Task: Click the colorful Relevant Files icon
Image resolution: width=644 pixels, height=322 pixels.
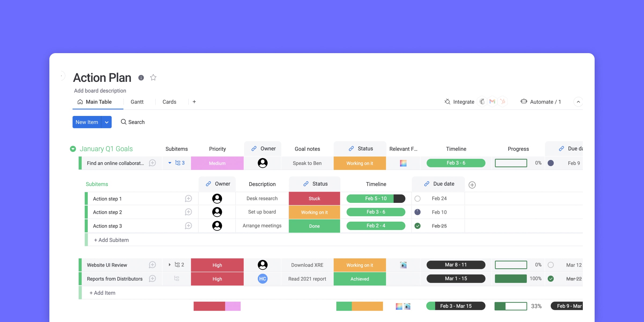Action: pos(403,163)
